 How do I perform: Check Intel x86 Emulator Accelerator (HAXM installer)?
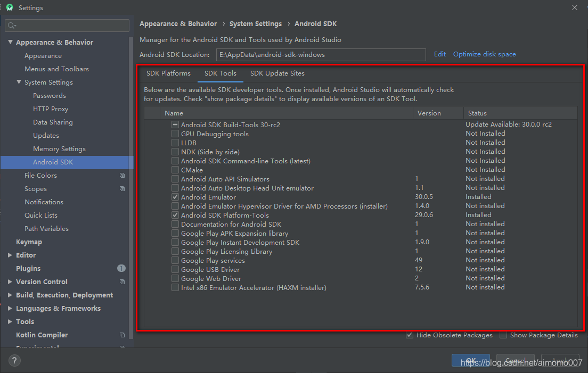point(175,288)
